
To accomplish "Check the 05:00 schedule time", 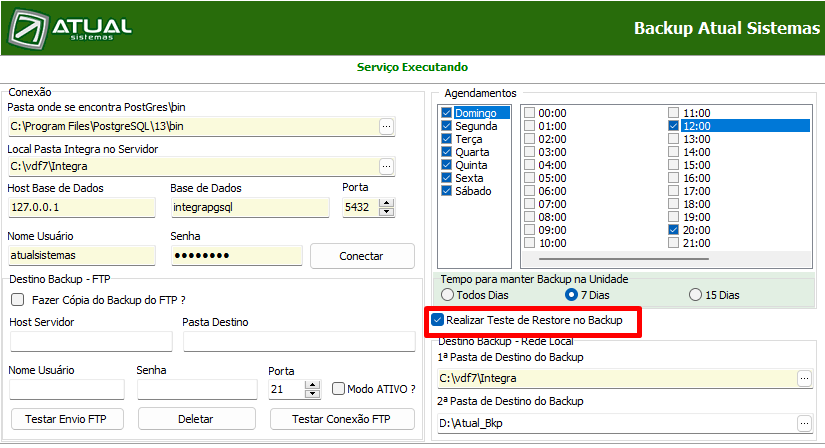I will click(529, 178).
